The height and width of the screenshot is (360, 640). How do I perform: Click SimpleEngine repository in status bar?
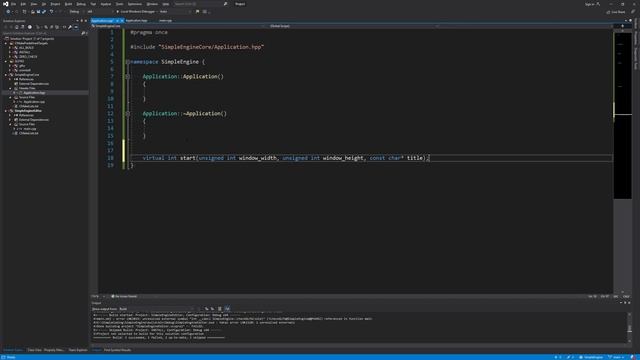coord(591,357)
